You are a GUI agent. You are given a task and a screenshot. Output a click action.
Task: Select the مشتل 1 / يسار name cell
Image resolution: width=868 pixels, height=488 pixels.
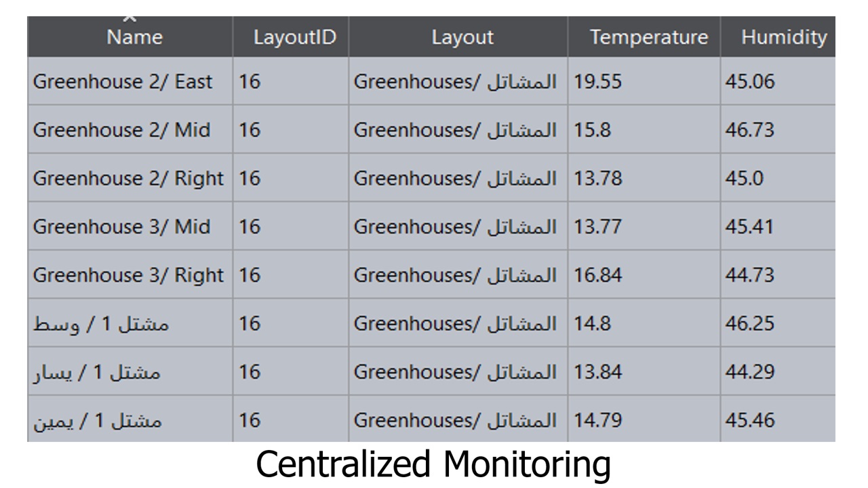[x=97, y=372]
